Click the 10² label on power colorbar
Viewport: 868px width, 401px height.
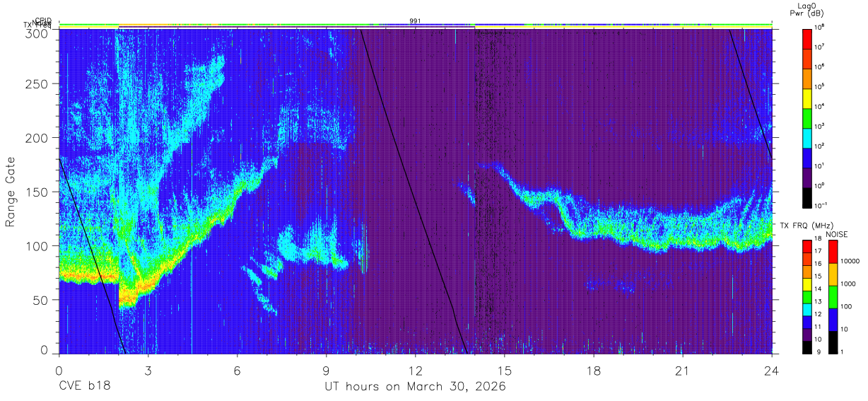pyautogui.click(x=821, y=146)
